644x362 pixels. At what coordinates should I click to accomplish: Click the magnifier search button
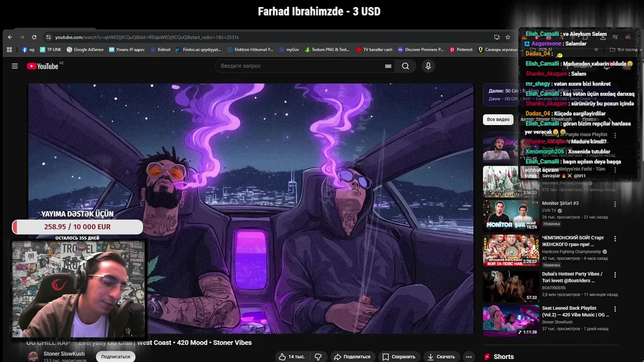pos(406,66)
